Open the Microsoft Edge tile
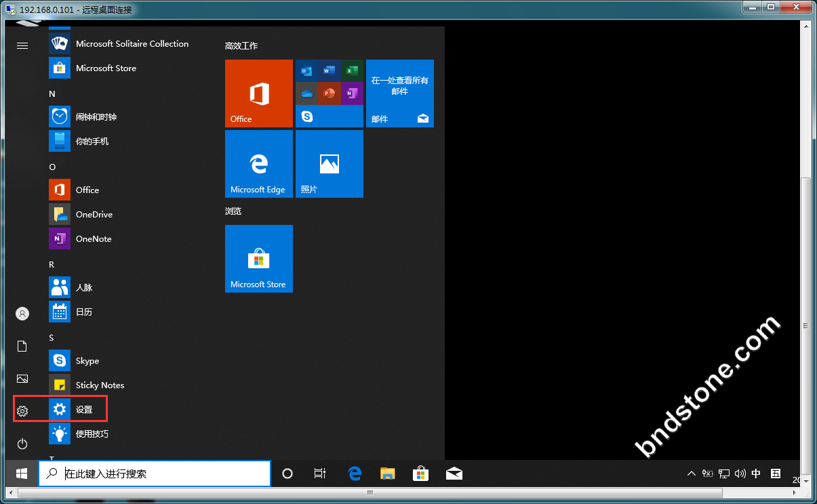Image resolution: width=817 pixels, height=504 pixels. [x=259, y=164]
